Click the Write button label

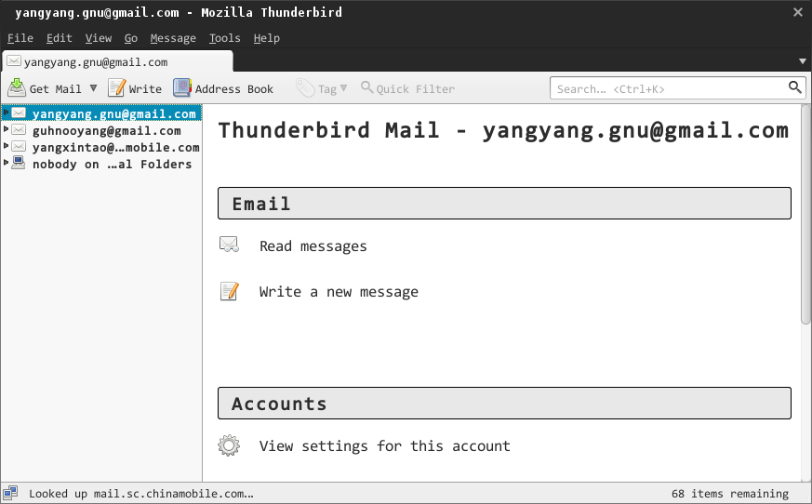tap(145, 89)
